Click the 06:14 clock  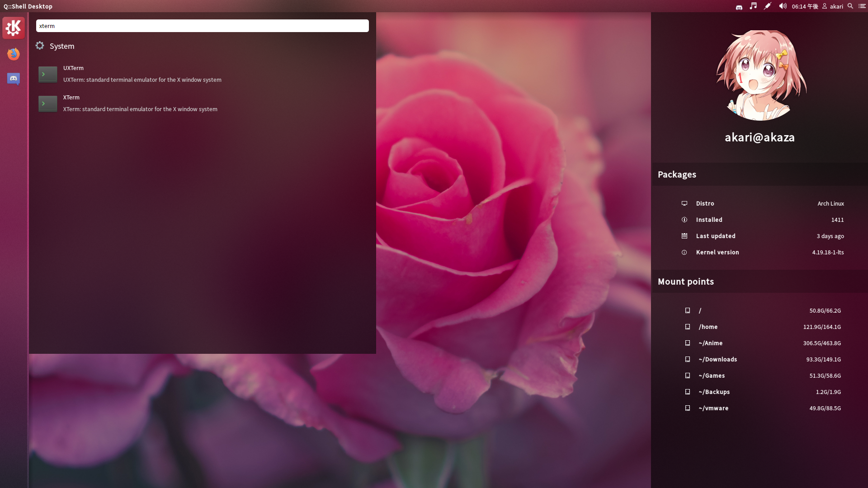pos(805,6)
